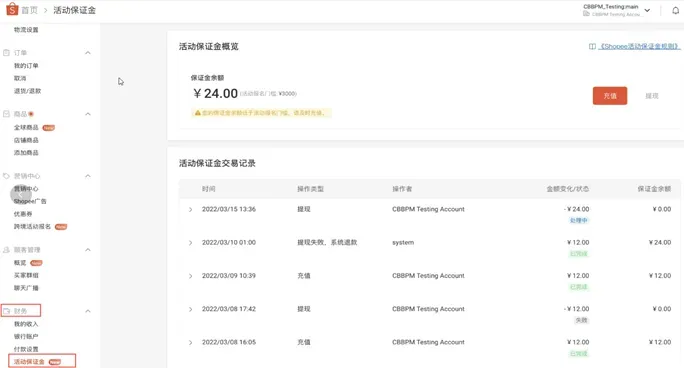Select 活动保证金 in the sidebar
Image resolution: width=684 pixels, height=368 pixels.
coord(29,361)
